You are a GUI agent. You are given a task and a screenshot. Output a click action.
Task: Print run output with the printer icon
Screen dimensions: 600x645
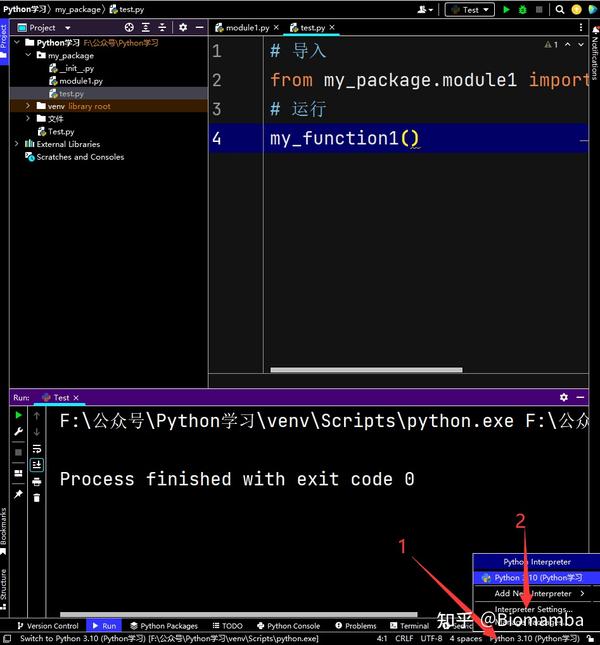point(37,481)
